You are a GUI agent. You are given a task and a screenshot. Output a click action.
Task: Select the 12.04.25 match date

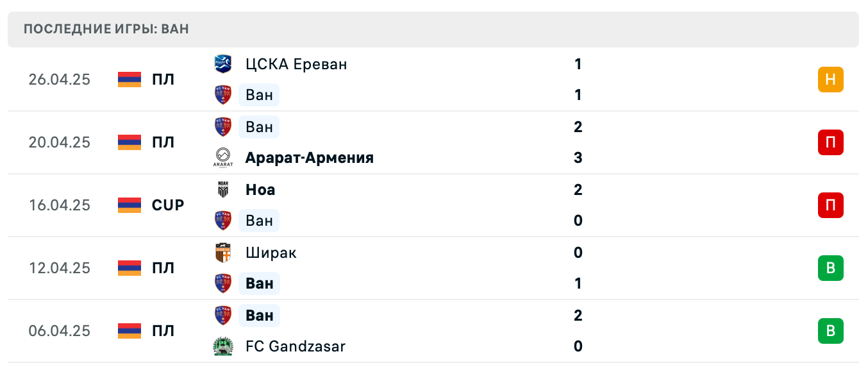(x=60, y=268)
